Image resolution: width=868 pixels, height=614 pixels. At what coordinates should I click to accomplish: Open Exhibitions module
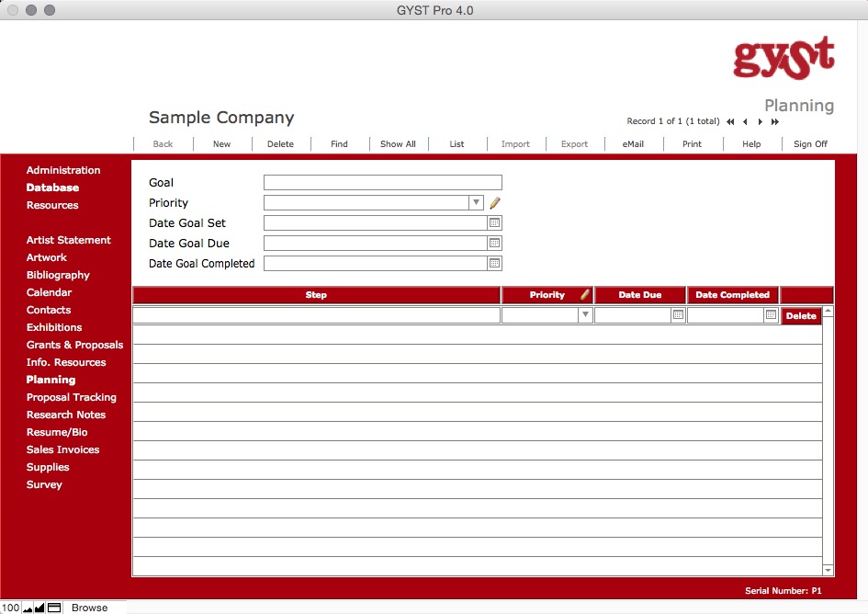coord(54,327)
